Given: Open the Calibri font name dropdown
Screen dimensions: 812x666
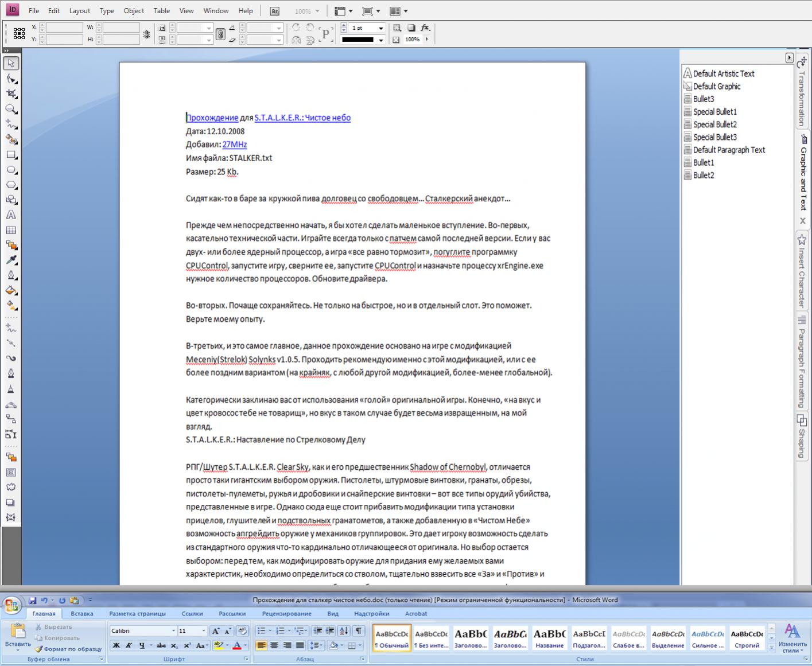Looking at the screenshot, I should pos(173,631).
